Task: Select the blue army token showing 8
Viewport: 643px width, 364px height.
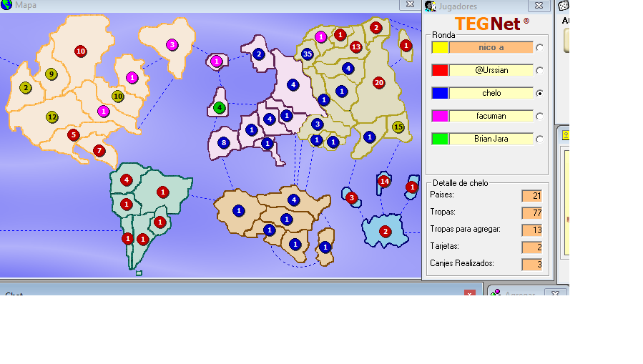Action: coord(224,143)
